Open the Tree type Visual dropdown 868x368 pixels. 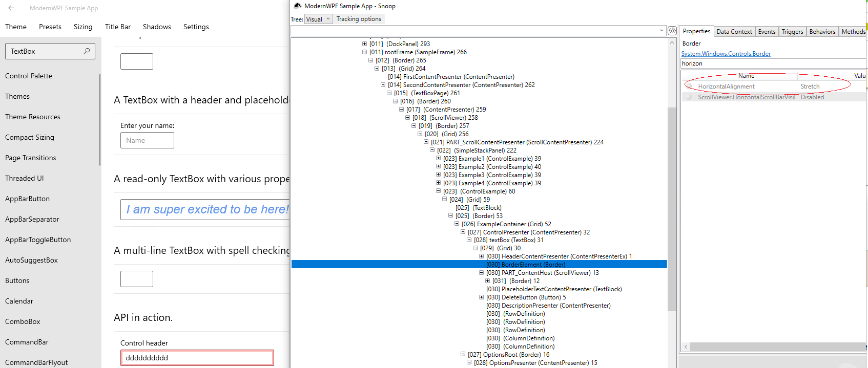pyautogui.click(x=319, y=19)
